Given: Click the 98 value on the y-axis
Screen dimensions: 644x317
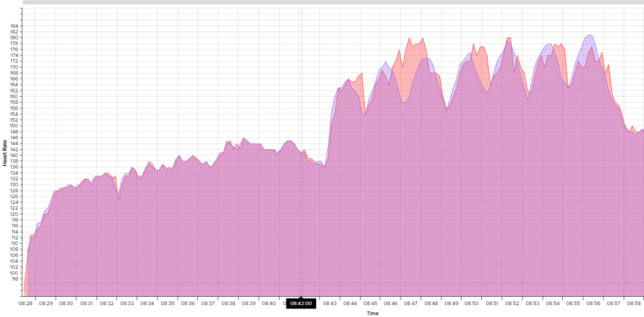Looking at the screenshot, I should (16, 279).
